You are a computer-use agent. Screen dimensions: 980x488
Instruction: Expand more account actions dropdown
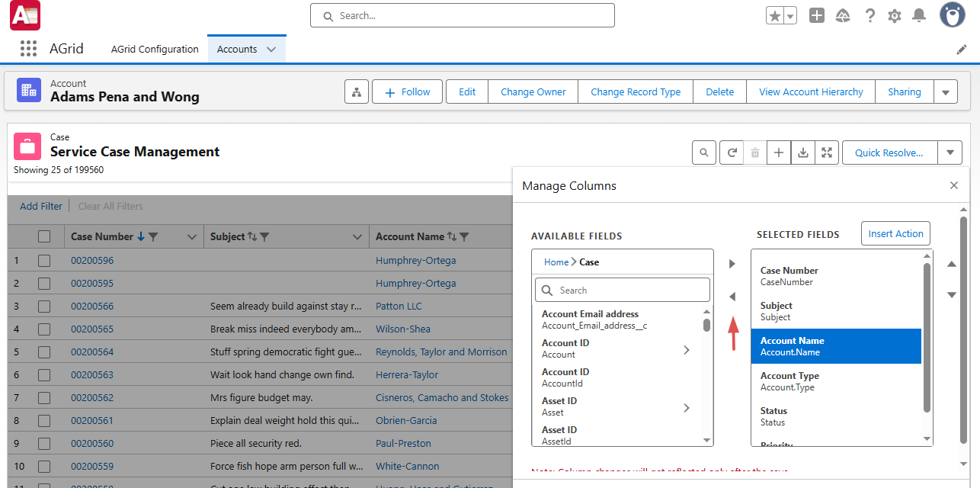(946, 92)
